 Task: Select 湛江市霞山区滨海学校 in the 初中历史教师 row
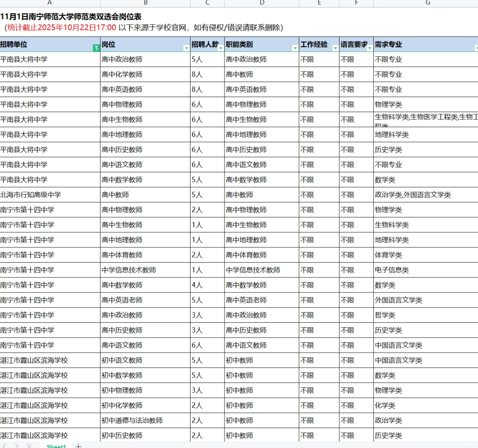pos(50,435)
